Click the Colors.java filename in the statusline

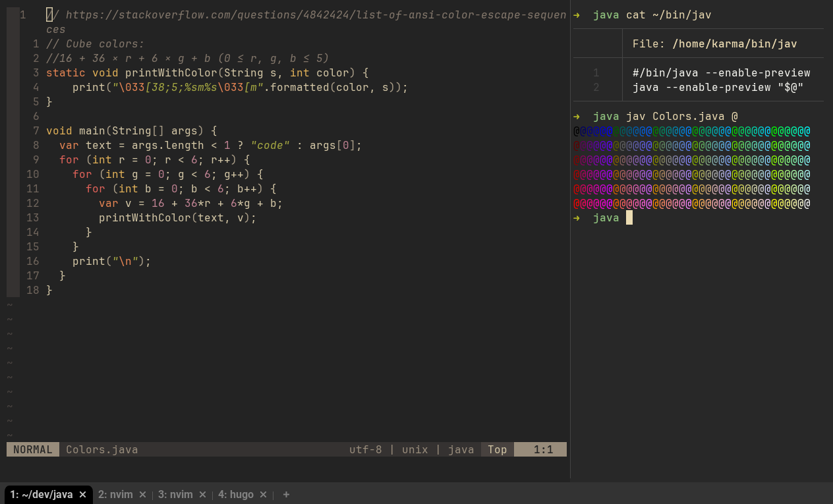[x=101, y=449]
